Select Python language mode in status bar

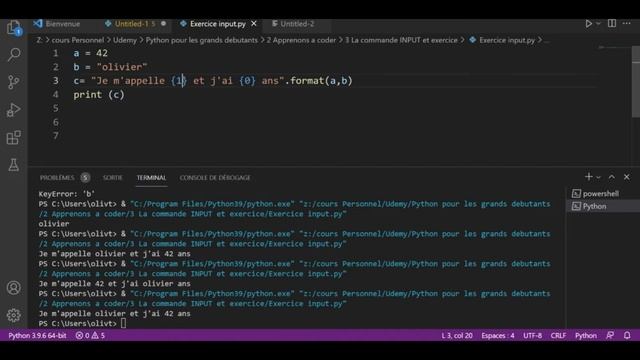point(586,336)
